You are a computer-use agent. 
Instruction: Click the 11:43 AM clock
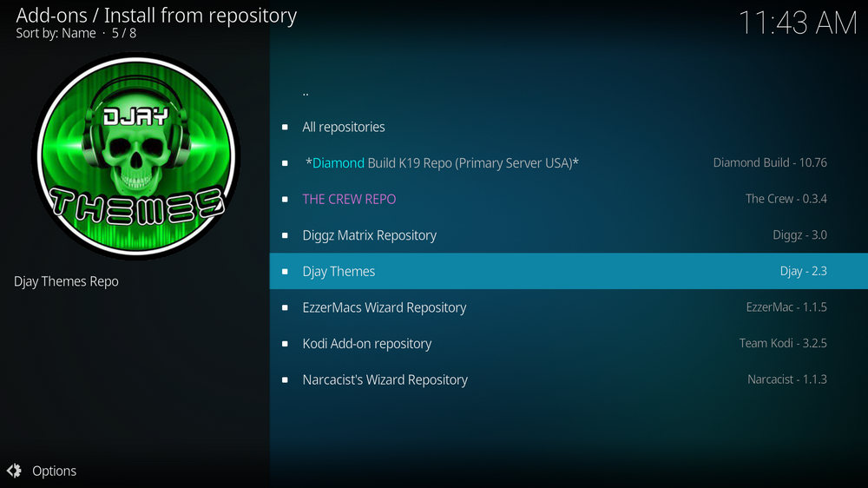pyautogui.click(x=798, y=23)
